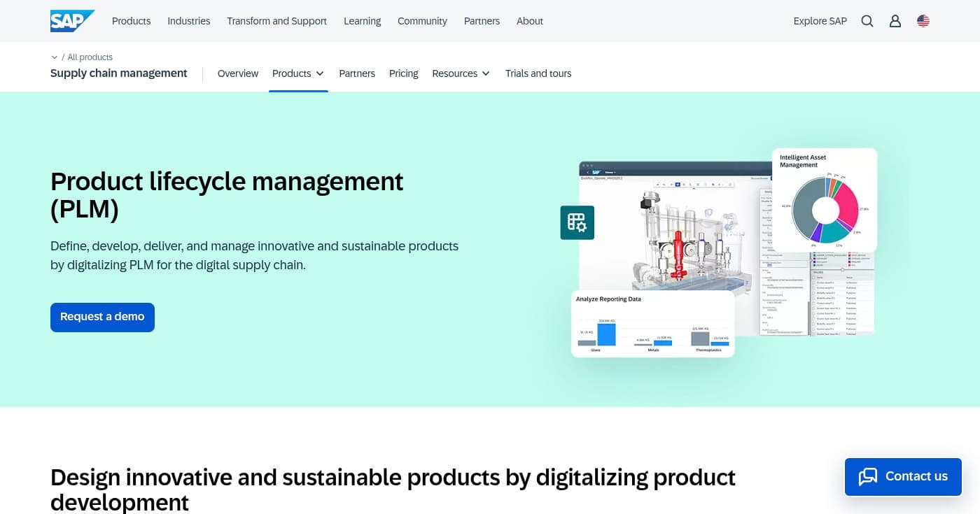
Task: Open Trials and tours
Action: point(538,73)
